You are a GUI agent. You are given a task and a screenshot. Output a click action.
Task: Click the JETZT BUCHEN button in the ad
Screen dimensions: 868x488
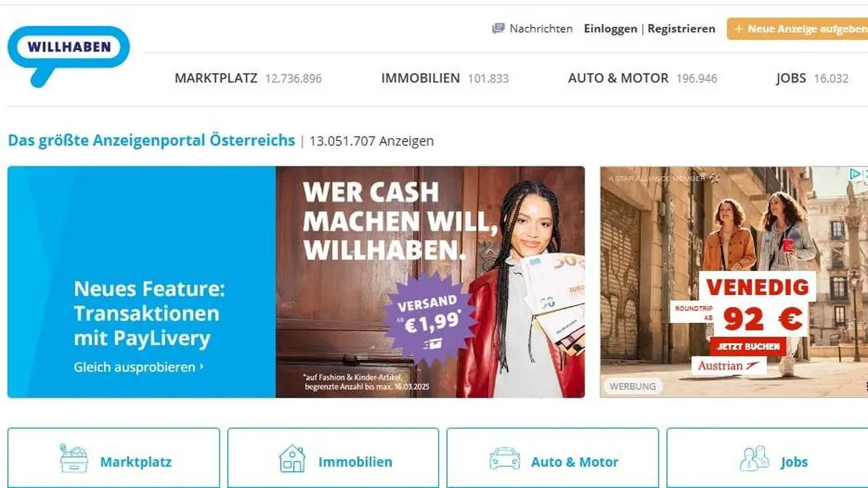pos(747,346)
